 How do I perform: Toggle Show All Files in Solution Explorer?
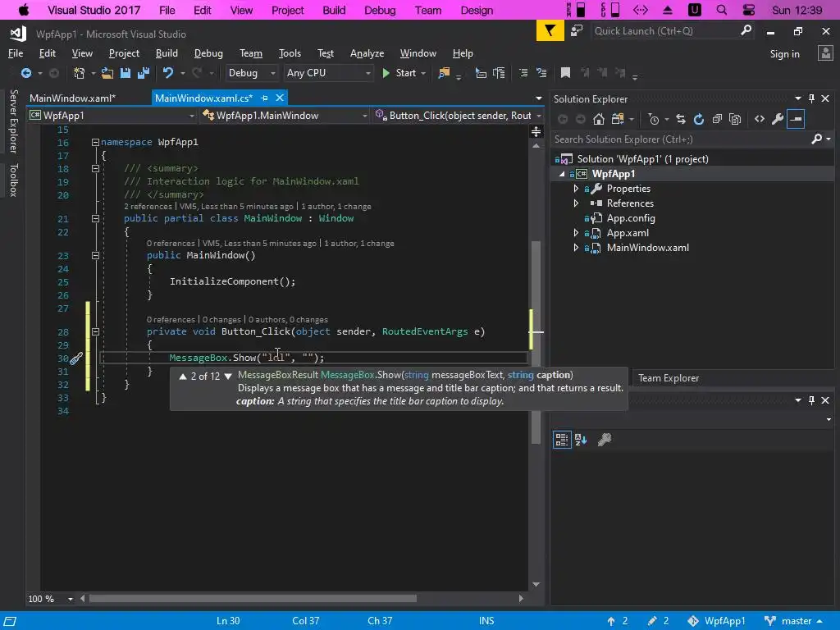735,119
